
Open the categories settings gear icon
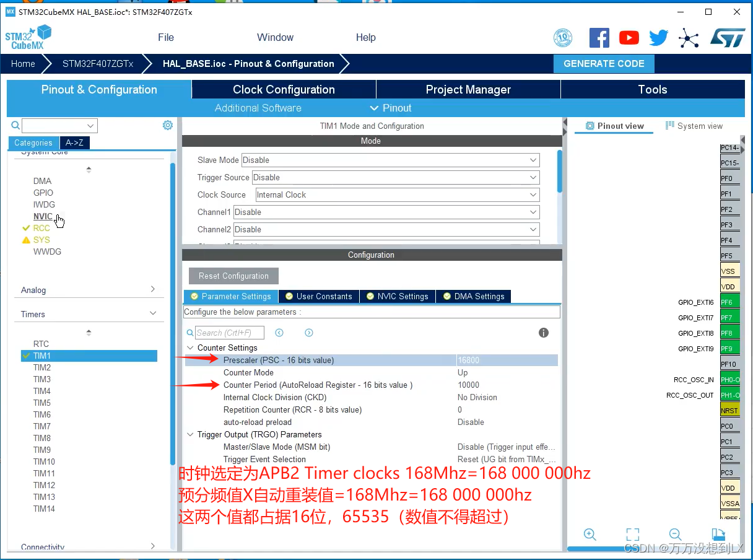pyautogui.click(x=168, y=125)
